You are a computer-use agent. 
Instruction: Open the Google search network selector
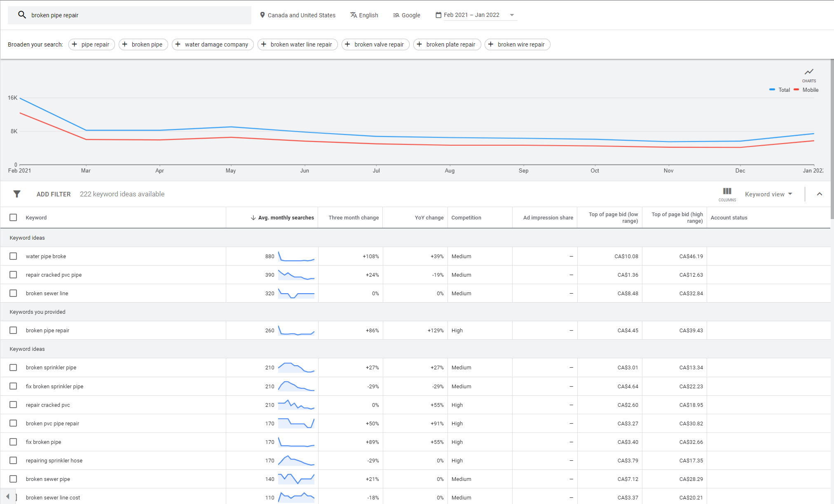pyautogui.click(x=406, y=15)
